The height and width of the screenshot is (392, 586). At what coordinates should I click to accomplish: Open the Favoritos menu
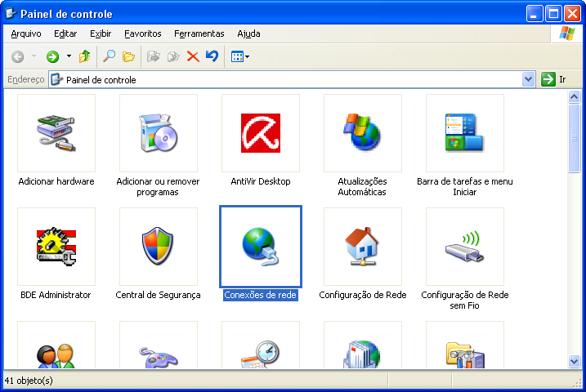click(143, 33)
